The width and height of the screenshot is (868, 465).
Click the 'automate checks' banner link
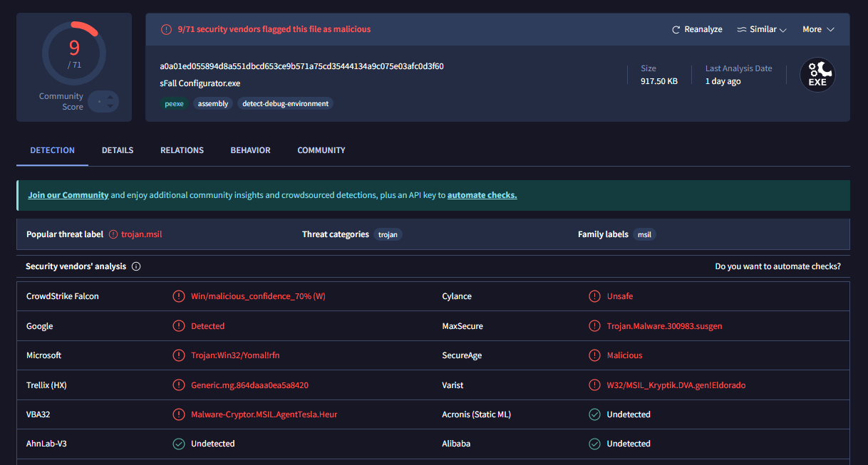click(x=482, y=195)
